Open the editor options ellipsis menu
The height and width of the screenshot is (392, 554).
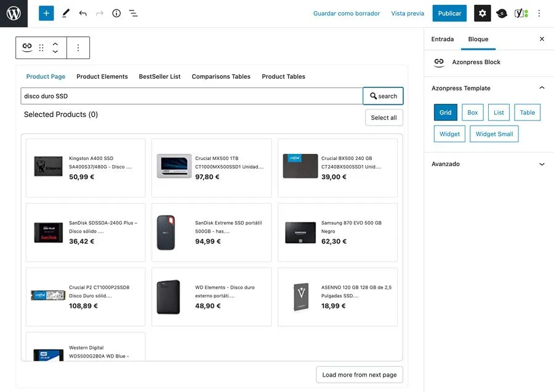point(539,14)
